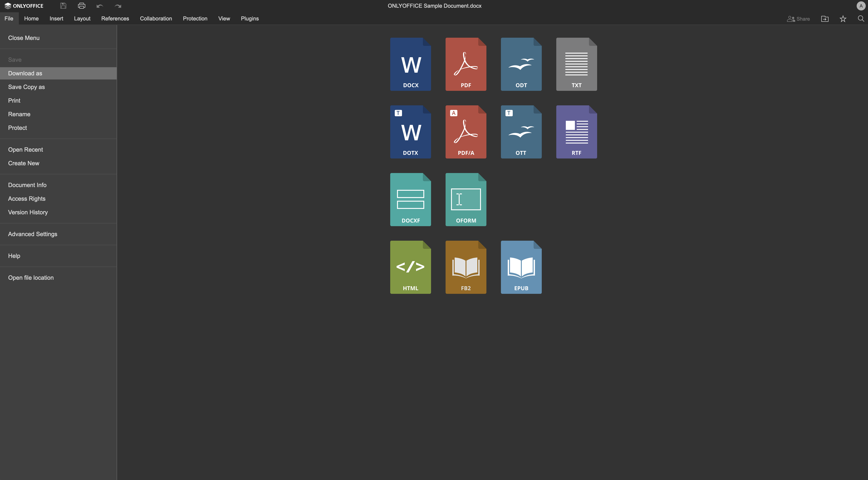Mark document as favorite with star
Image resolution: width=868 pixels, height=480 pixels.
pos(843,19)
